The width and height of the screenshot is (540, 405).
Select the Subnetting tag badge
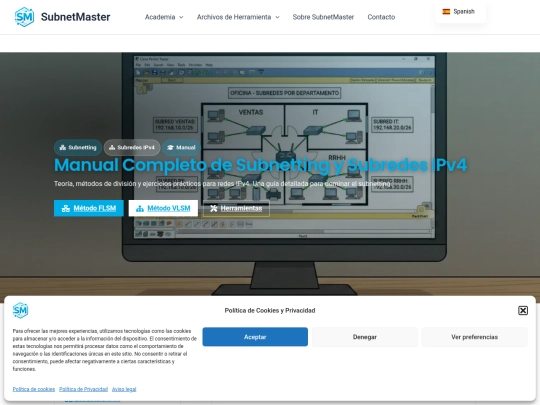pos(78,147)
